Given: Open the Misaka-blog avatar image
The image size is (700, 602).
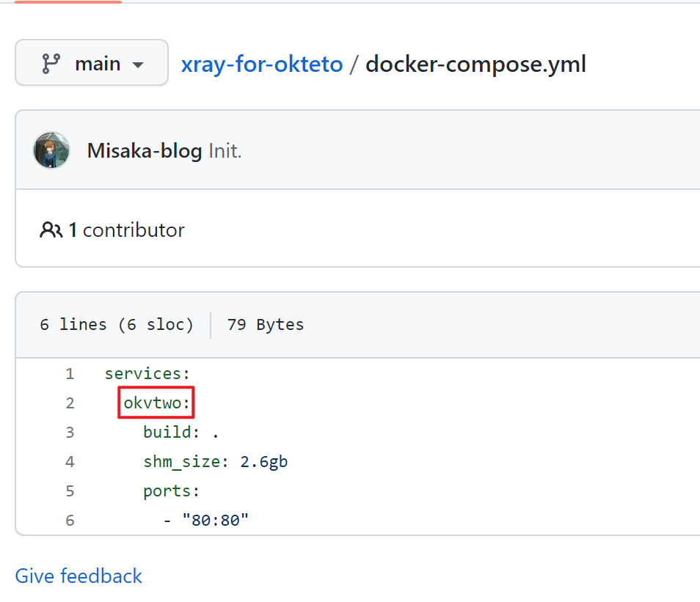Looking at the screenshot, I should click(51, 150).
